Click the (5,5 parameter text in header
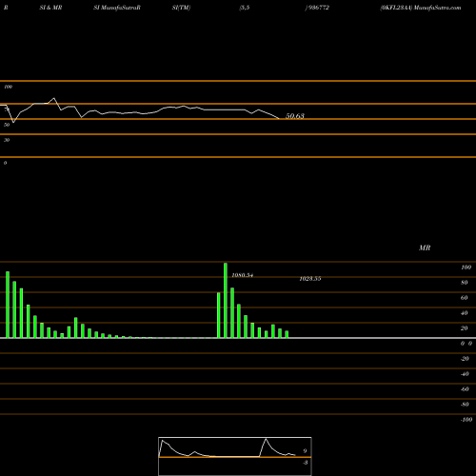This screenshot has width=476, height=476. (245, 8)
